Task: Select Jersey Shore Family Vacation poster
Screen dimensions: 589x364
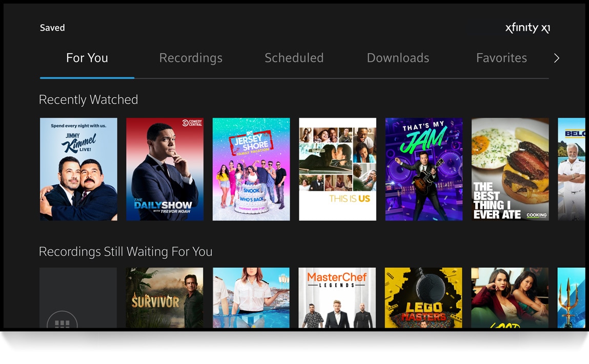Action: [x=251, y=169]
